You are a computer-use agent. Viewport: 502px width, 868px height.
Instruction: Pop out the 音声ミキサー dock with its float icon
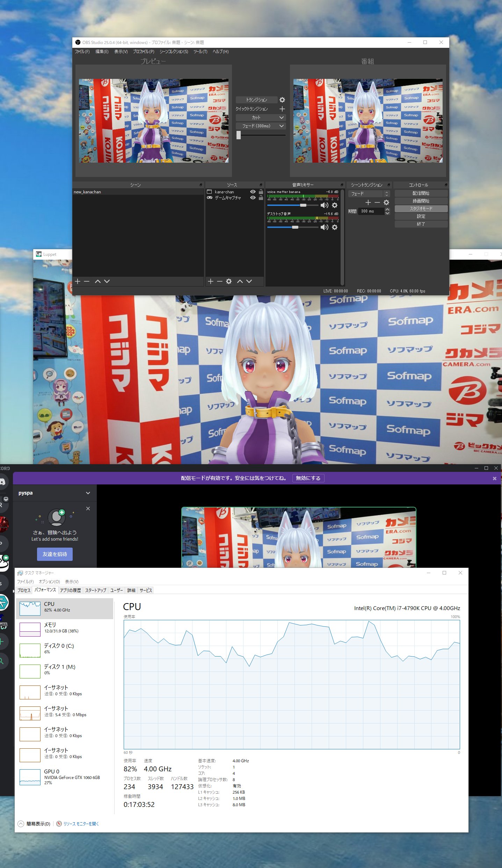click(x=342, y=185)
